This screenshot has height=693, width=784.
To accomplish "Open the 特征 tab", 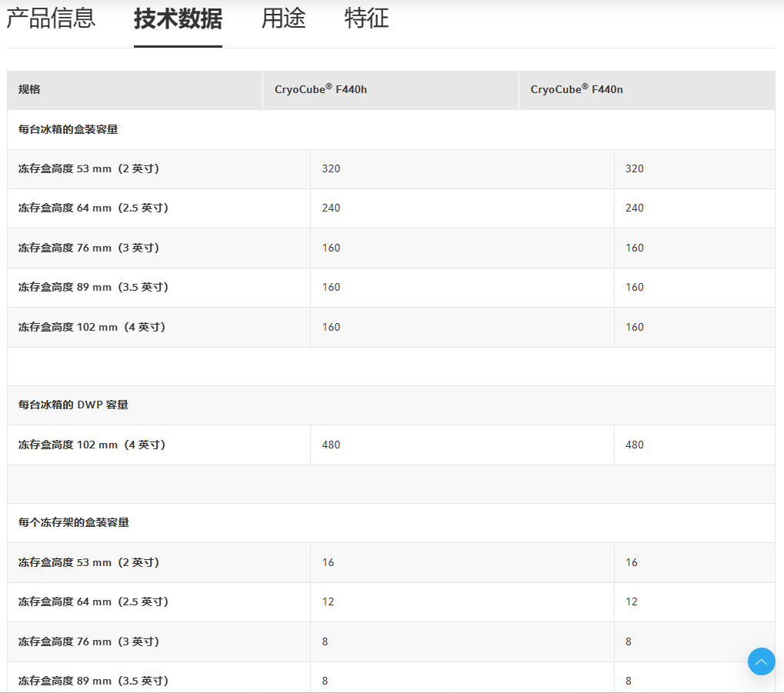I will pos(366,18).
